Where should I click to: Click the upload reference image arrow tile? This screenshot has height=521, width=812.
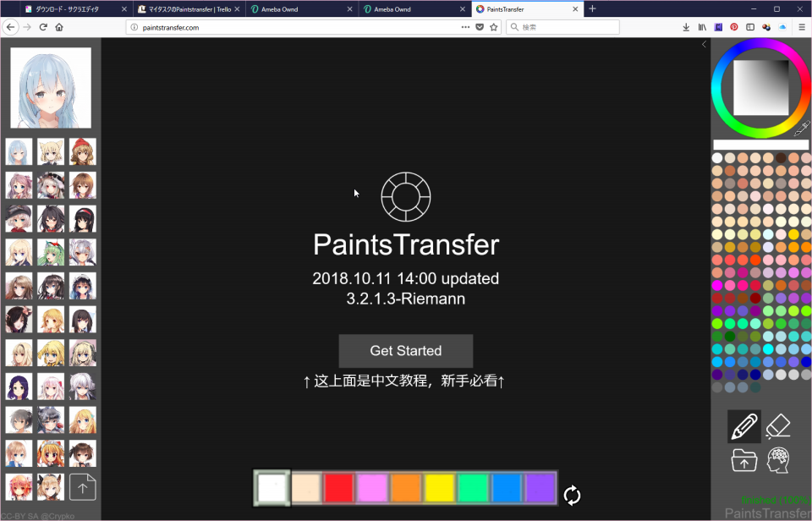click(x=82, y=487)
